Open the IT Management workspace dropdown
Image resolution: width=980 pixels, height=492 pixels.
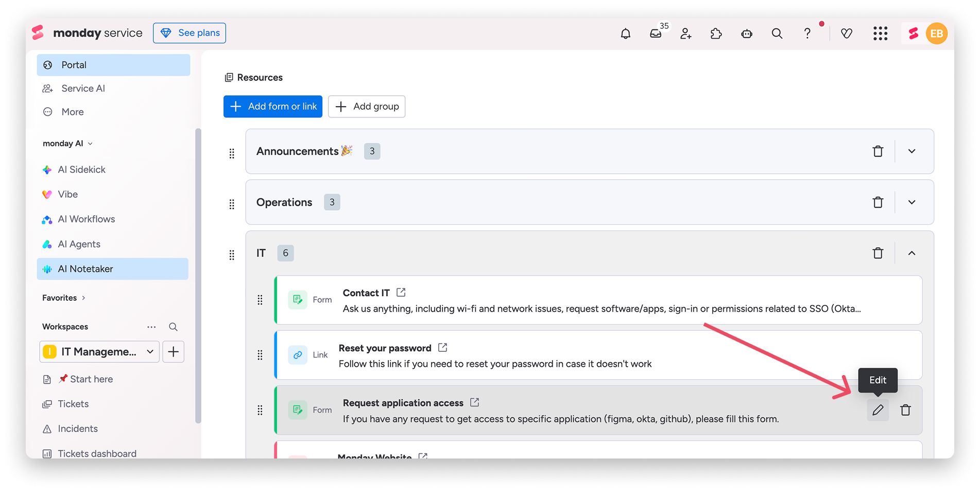99,352
